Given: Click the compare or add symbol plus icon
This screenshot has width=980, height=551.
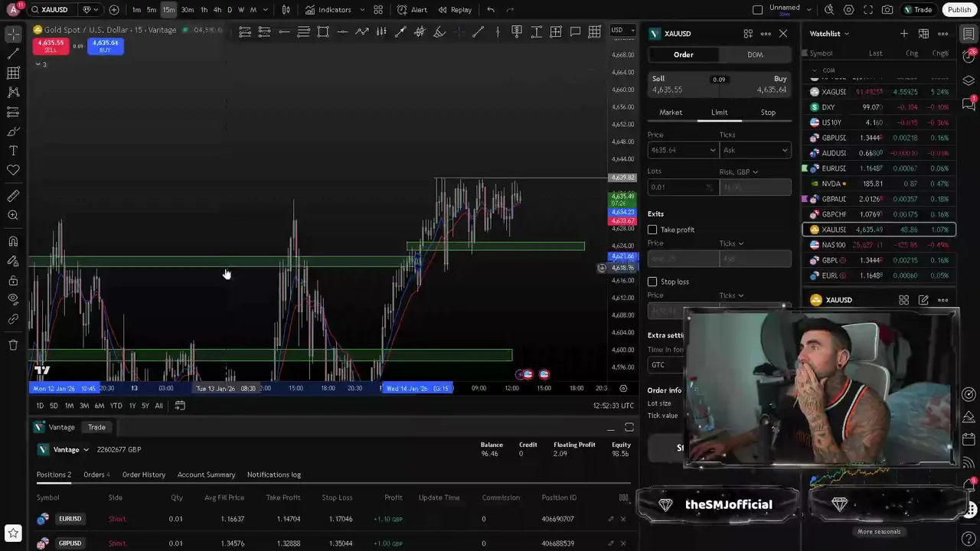Looking at the screenshot, I should coord(114,10).
